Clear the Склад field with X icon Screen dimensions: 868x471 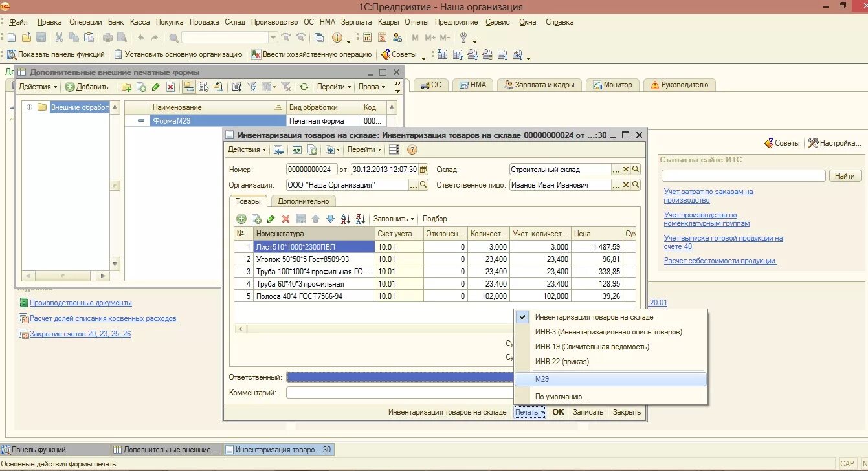[626, 170]
